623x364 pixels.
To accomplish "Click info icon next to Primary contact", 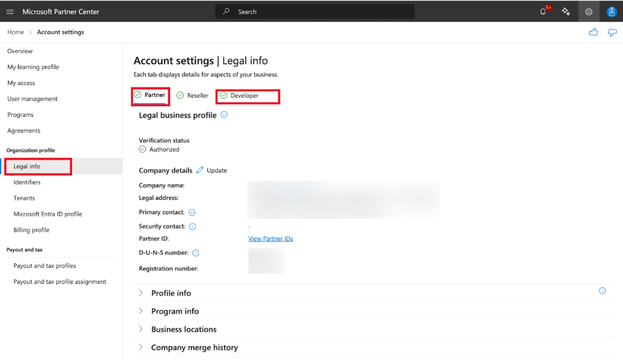I will 192,212.
